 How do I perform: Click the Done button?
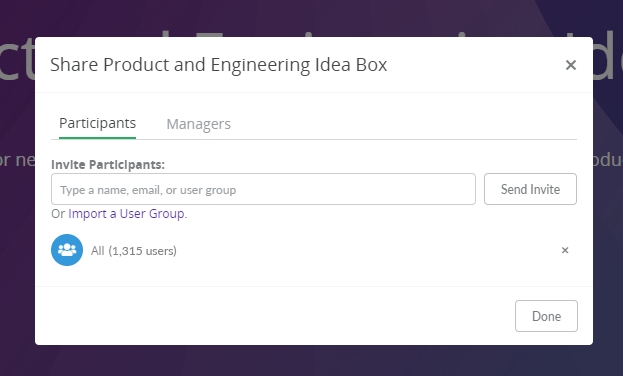[x=546, y=316]
